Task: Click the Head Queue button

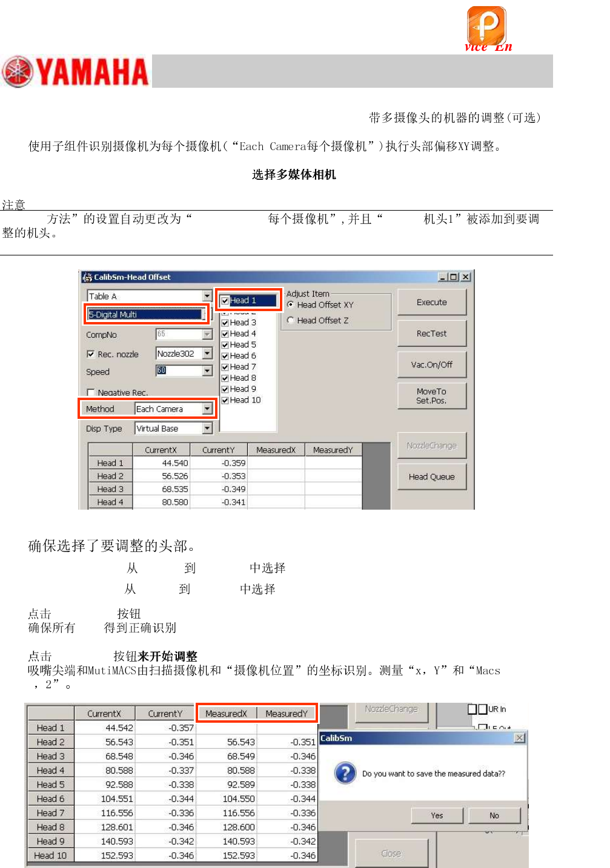Action: (432, 476)
